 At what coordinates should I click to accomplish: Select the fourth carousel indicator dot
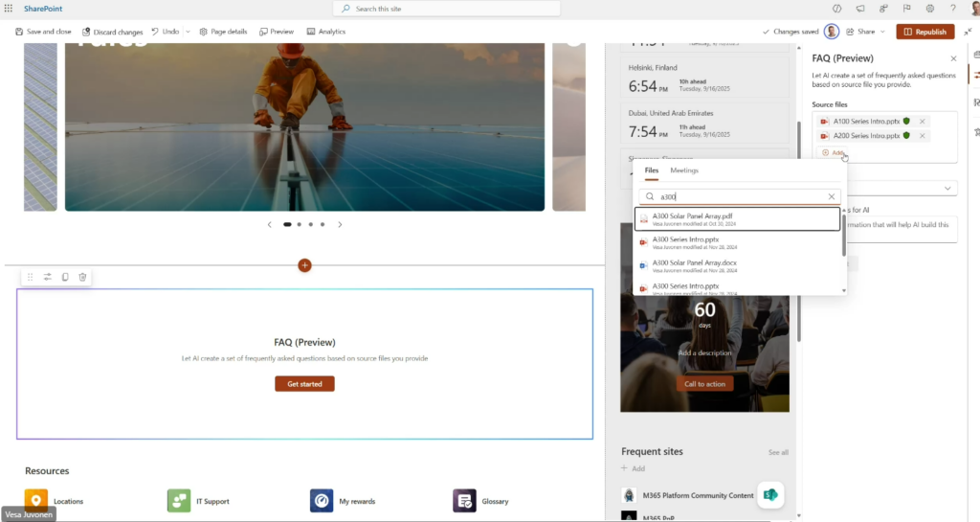click(323, 224)
